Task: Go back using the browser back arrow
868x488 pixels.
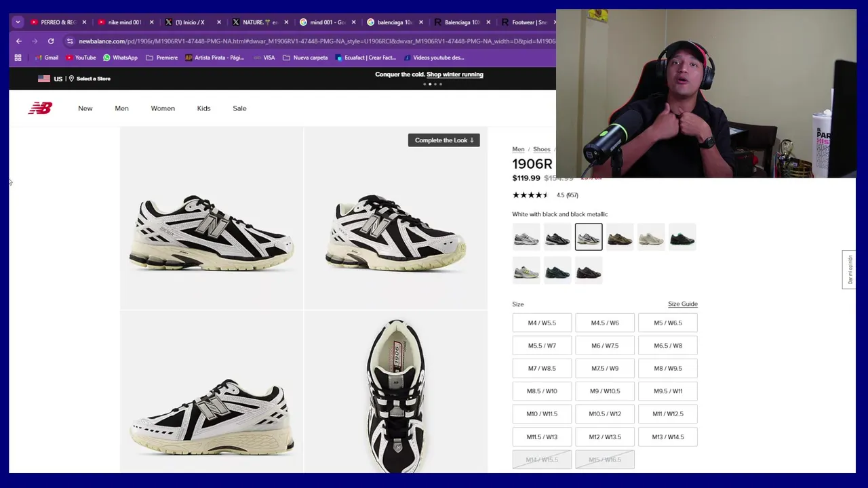Action: (19, 41)
